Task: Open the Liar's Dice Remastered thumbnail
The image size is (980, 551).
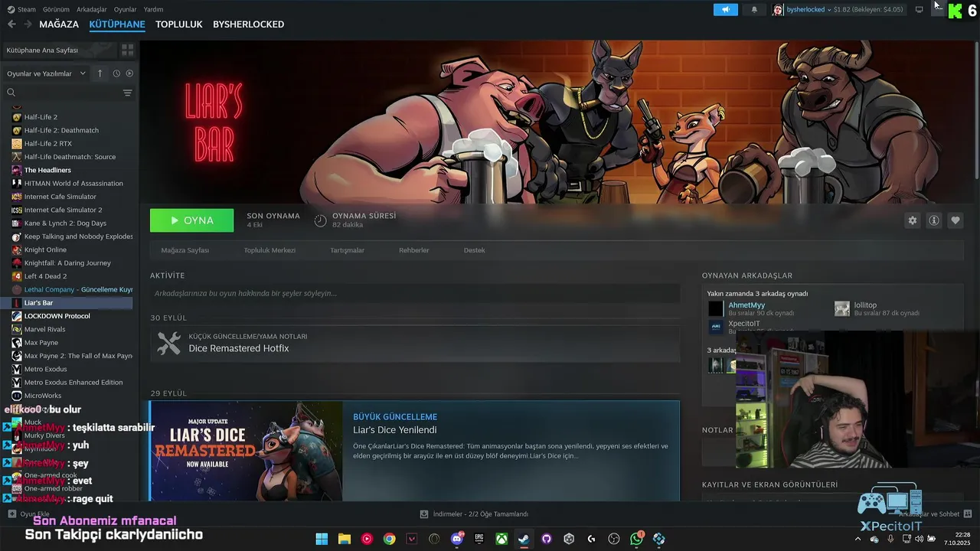Action: [x=247, y=452]
